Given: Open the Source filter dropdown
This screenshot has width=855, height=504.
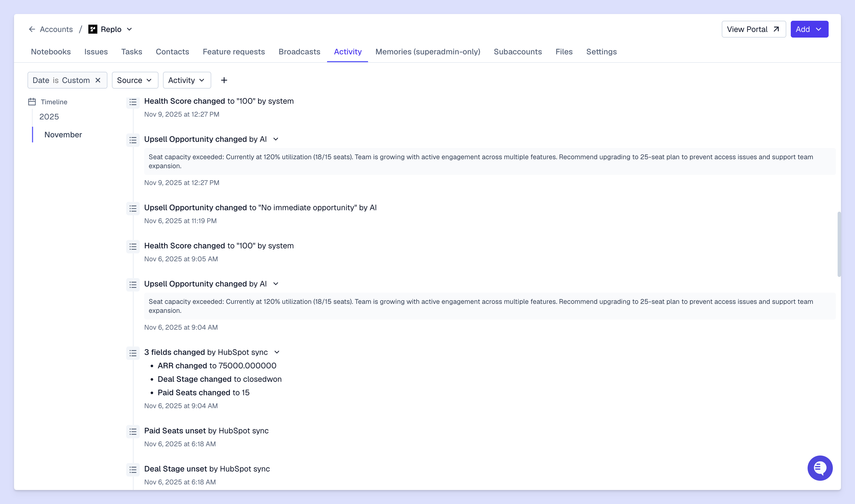Looking at the screenshot, I should point(135,80).
